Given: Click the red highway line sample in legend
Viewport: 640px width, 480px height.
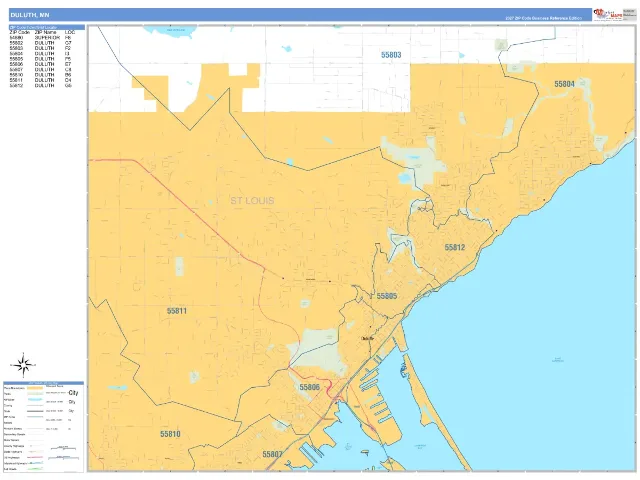Looking at the screenshot, I should [35, 457].
